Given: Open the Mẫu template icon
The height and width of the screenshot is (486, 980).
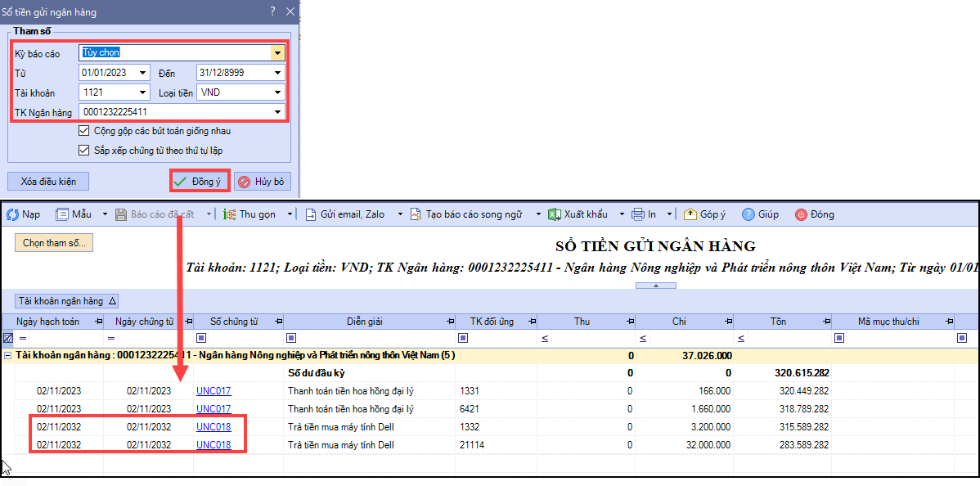Looking at the screenshot, I should point(62,214).
